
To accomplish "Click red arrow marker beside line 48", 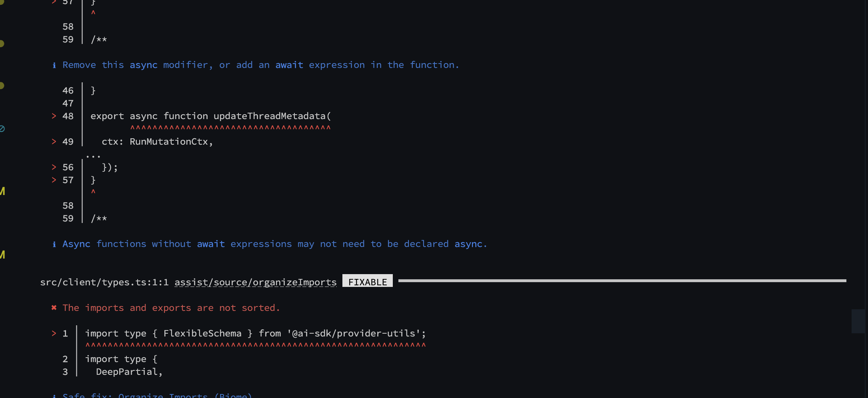I will click(54, 116).
